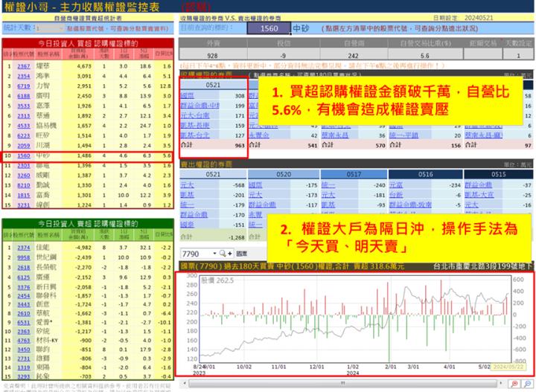Click seller link 統一 in 0517 column

[x=328, y=184]
